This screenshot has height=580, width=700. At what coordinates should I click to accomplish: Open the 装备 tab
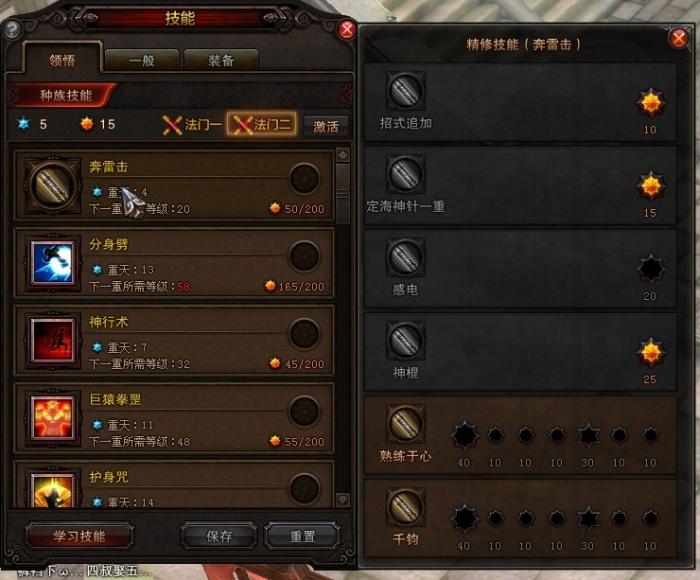tap(221, 60)
